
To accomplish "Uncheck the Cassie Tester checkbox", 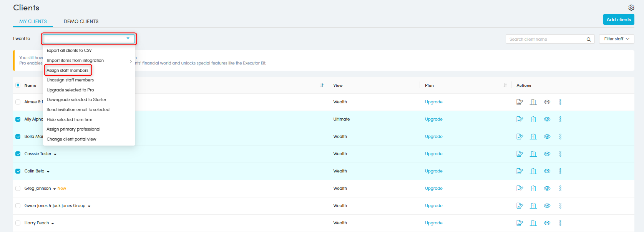I will pos(18,154).
